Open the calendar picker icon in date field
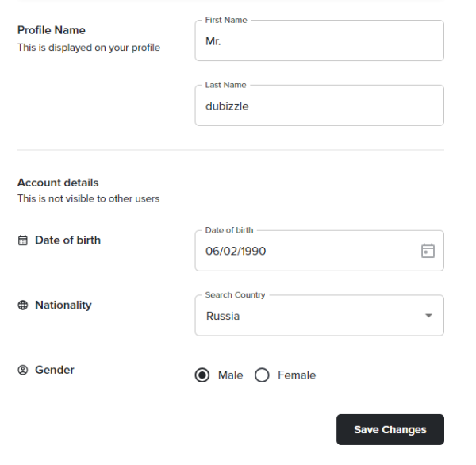Screen dimensions: 476x465 click(428, 251)
